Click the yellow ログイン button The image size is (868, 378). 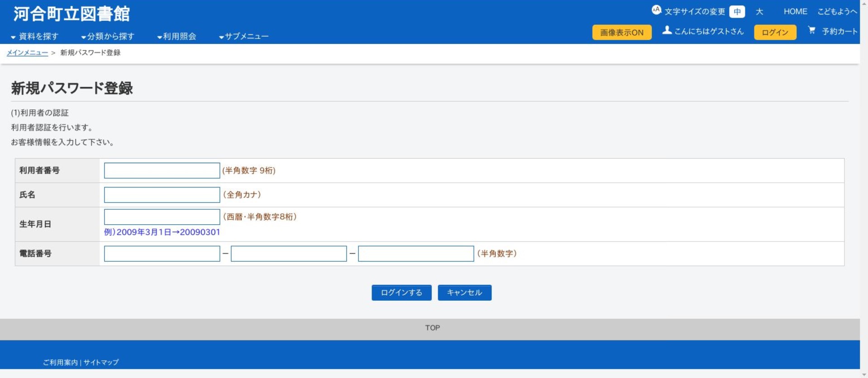coord(775,33)
